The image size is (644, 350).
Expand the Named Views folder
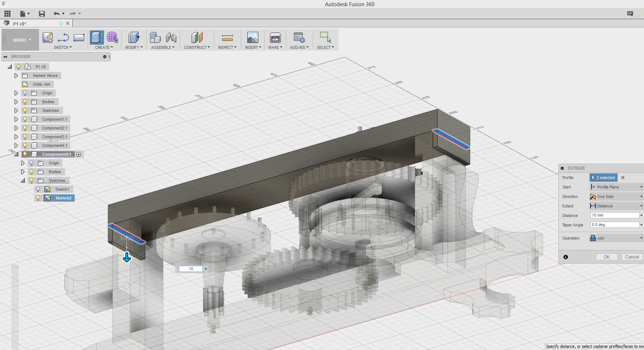(16, 75)
